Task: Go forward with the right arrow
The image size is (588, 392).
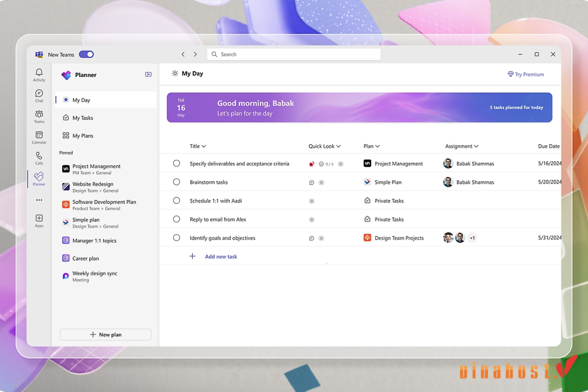Action: pyautogui.click(x=195, y=54)
